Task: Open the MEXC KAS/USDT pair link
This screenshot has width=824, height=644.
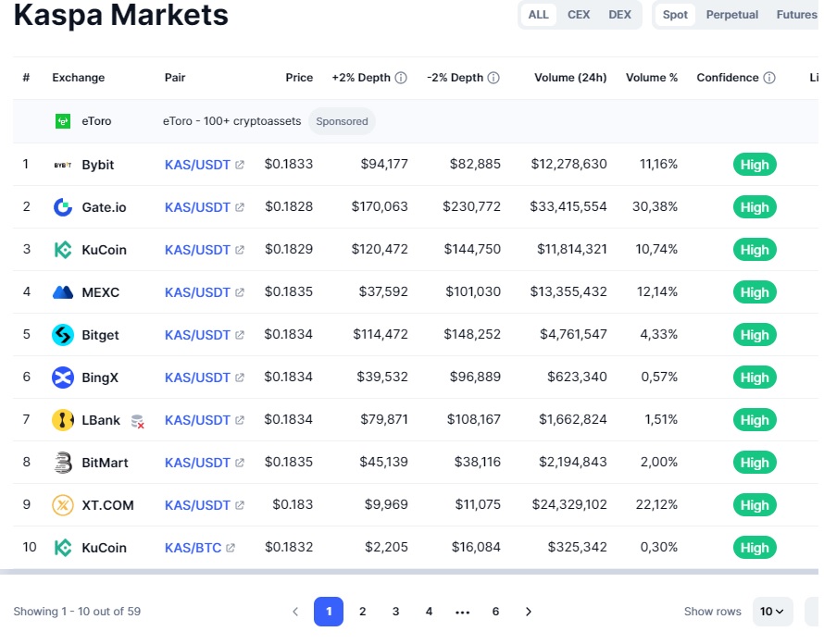Action: click(197, 292)
